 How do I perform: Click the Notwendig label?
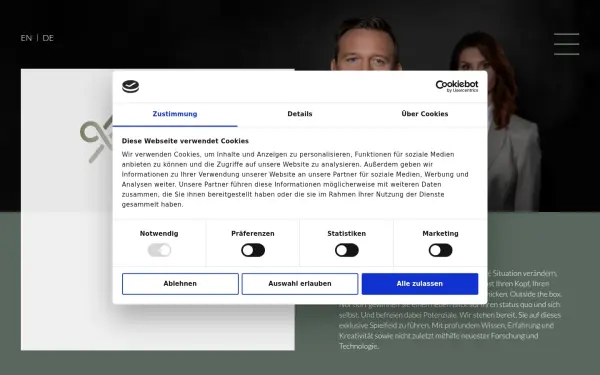(x=159, y=233)
